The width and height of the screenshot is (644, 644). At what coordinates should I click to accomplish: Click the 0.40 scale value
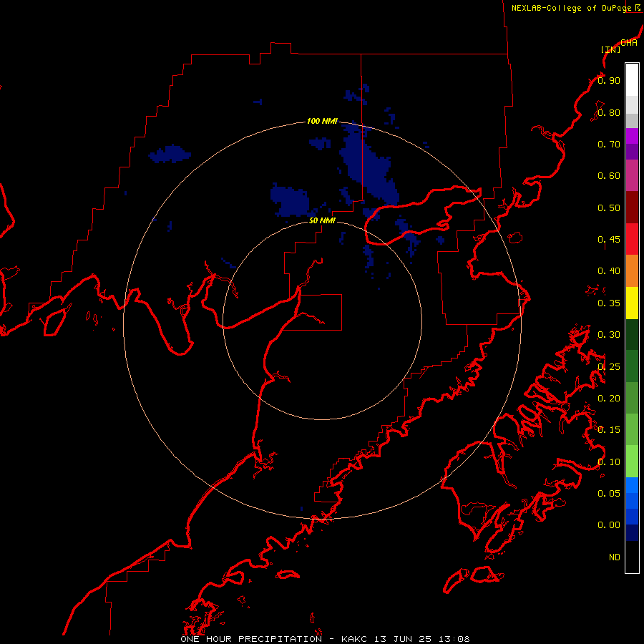(x=609, y=271)
